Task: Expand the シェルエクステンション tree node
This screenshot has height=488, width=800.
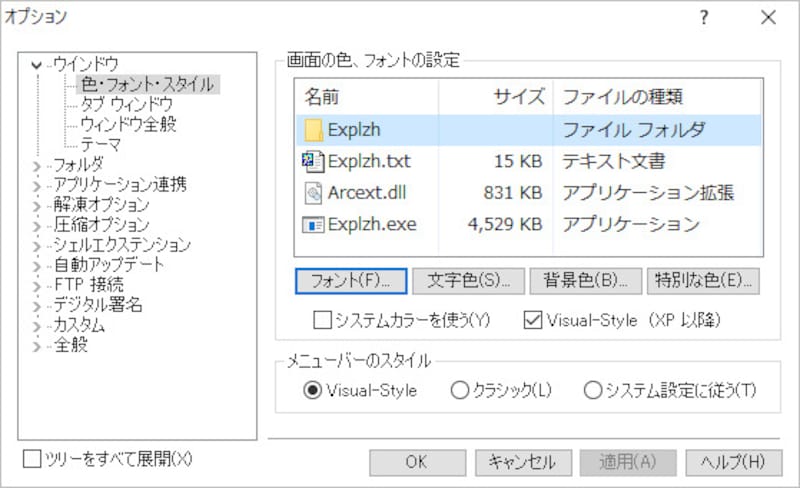Action: coord(36,246)
